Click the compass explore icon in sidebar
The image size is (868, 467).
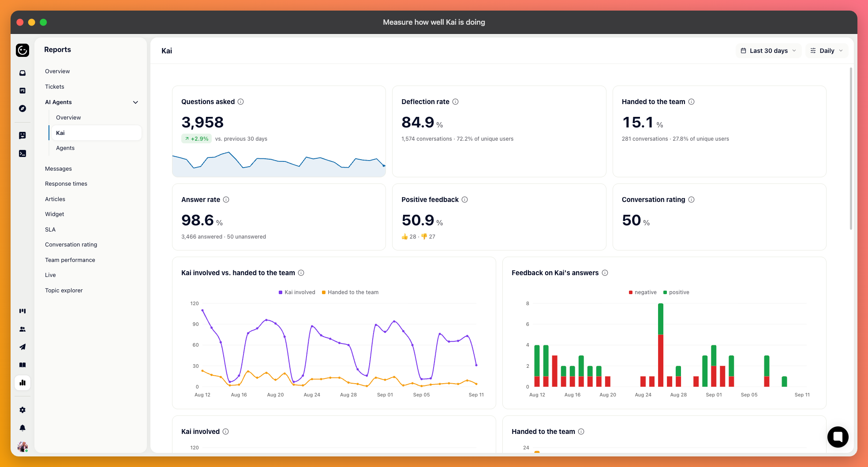[x=22, y=108]
